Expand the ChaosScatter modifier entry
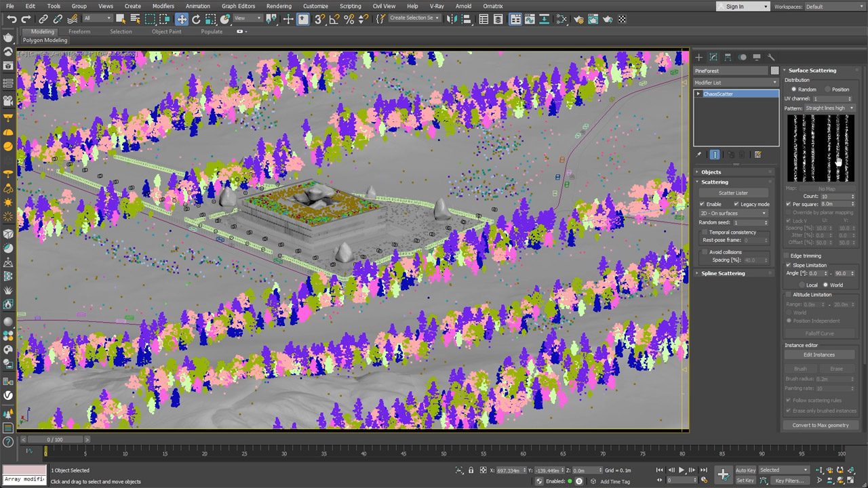Image resolution: width=868 pixels, height=488 pixels. click(698, 94)
